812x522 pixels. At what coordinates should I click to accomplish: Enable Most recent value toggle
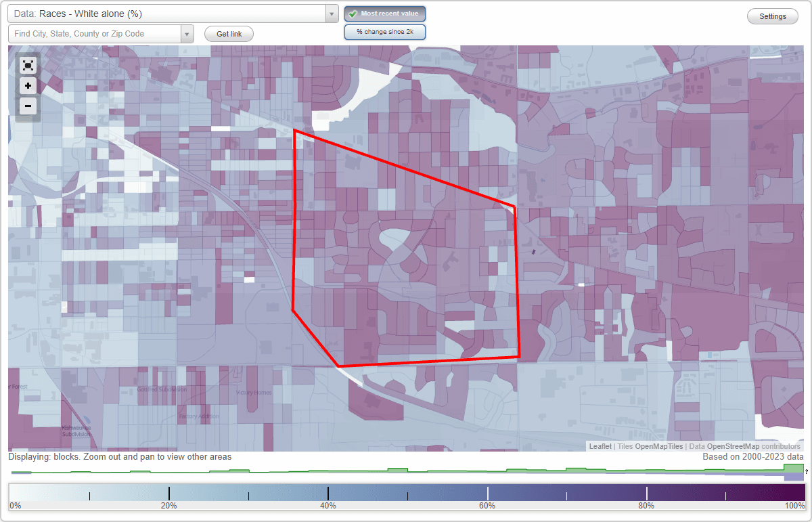pos(385,14)
